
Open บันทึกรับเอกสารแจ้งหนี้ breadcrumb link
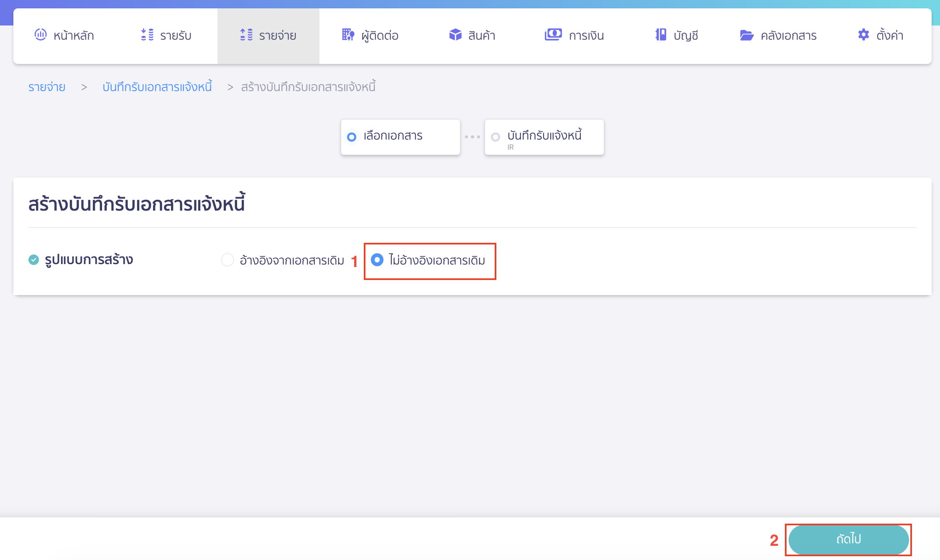coord(157,87)
